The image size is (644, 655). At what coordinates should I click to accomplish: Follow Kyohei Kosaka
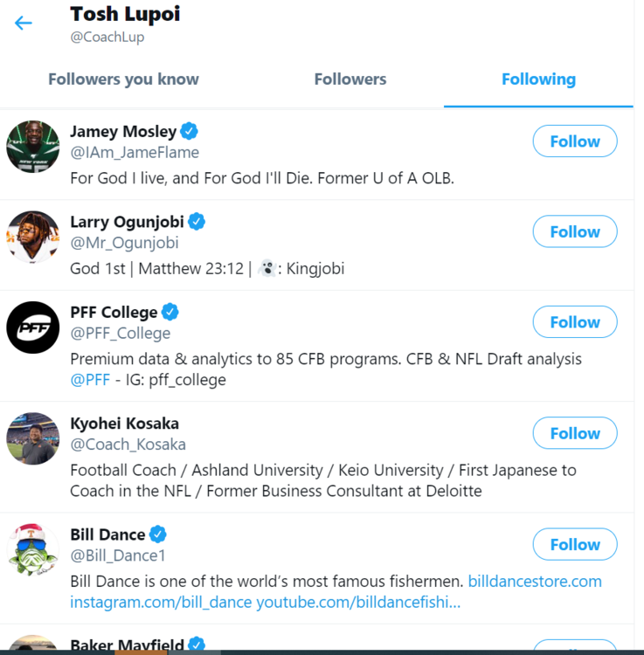pos(575,433)
